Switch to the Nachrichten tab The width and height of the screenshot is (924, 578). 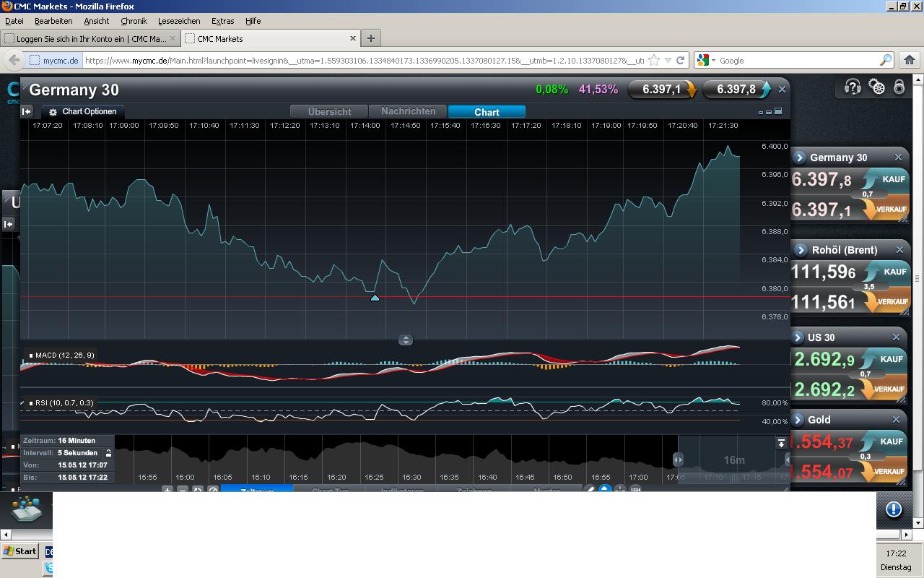click(408, 111)
